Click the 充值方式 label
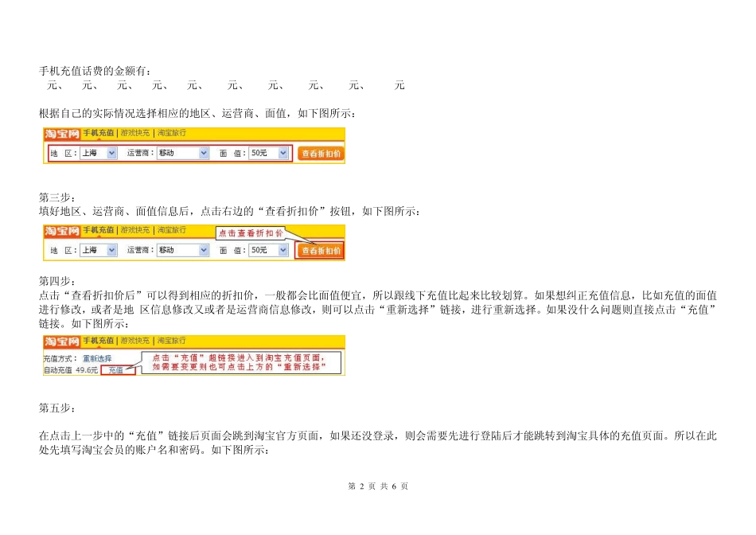The width and height of the screenshot is (756, 535). tap(60, 358)
